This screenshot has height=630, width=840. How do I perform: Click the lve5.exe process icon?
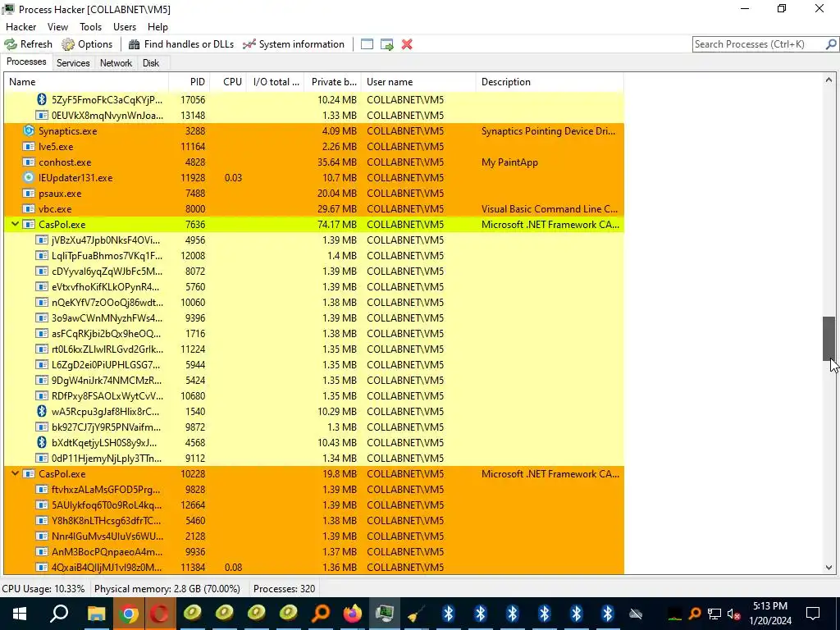click(x=29, y=146)
